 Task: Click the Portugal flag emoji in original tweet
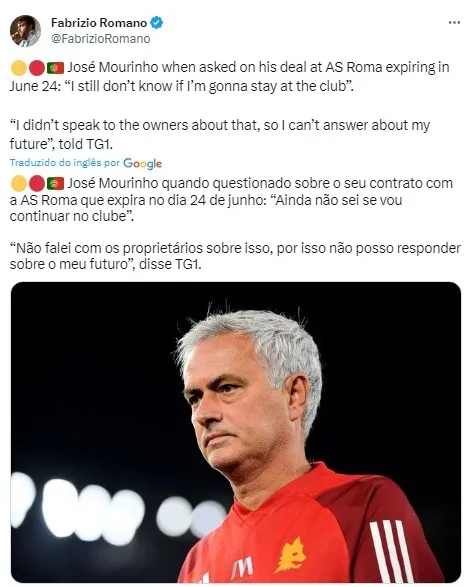(55, 68)
